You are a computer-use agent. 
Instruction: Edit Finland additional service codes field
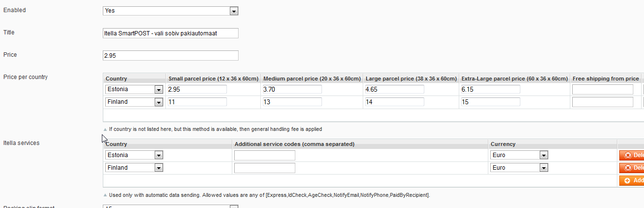265,168
